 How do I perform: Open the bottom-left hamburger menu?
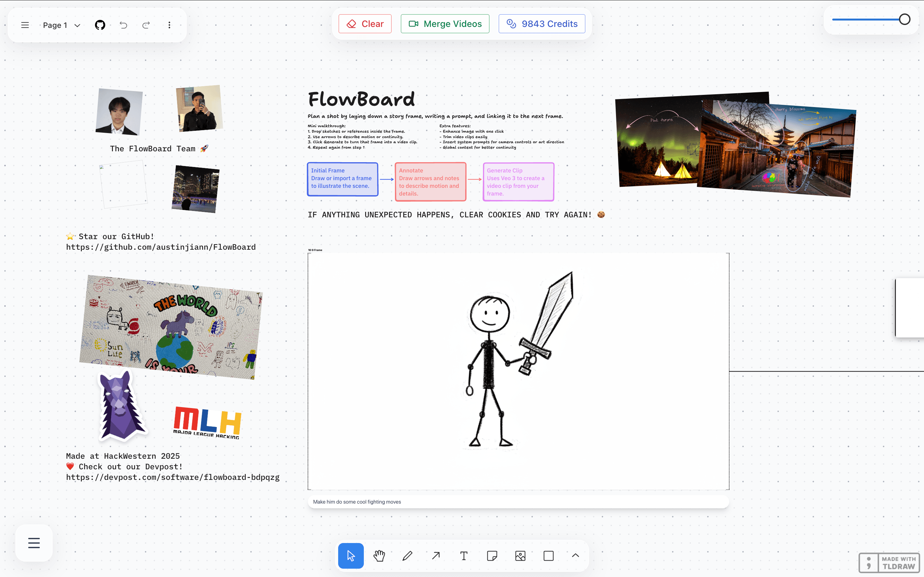pos(34,543)
